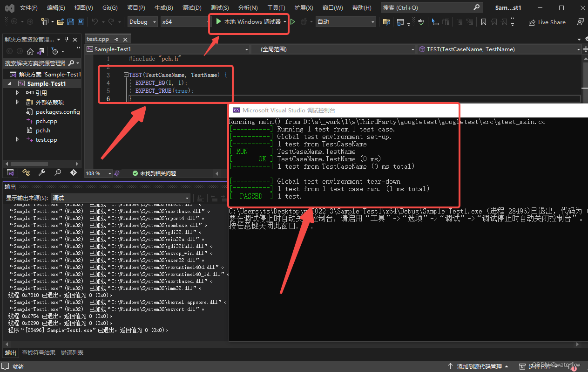
Task: Open the 视图(V) menu
Action: tap(84, 8)
